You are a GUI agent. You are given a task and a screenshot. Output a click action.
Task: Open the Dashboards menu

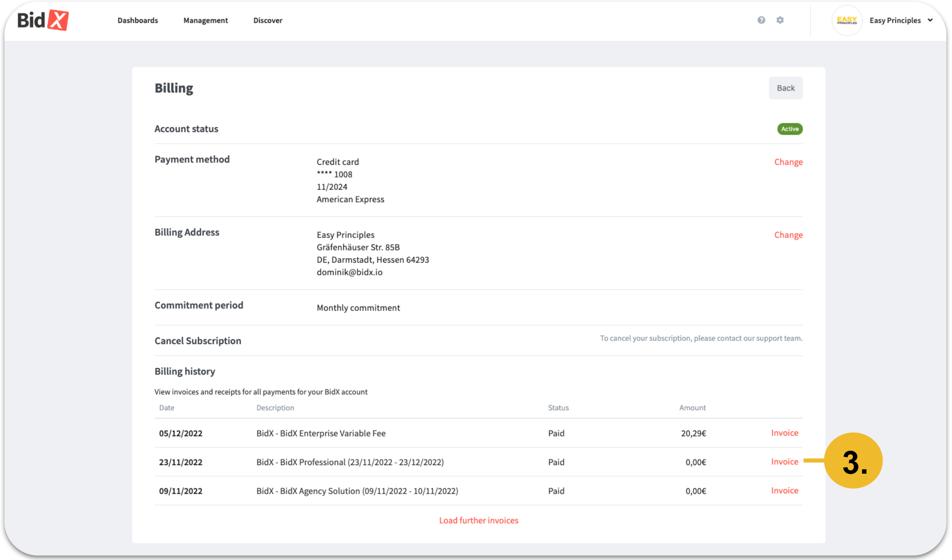point(137,20)
